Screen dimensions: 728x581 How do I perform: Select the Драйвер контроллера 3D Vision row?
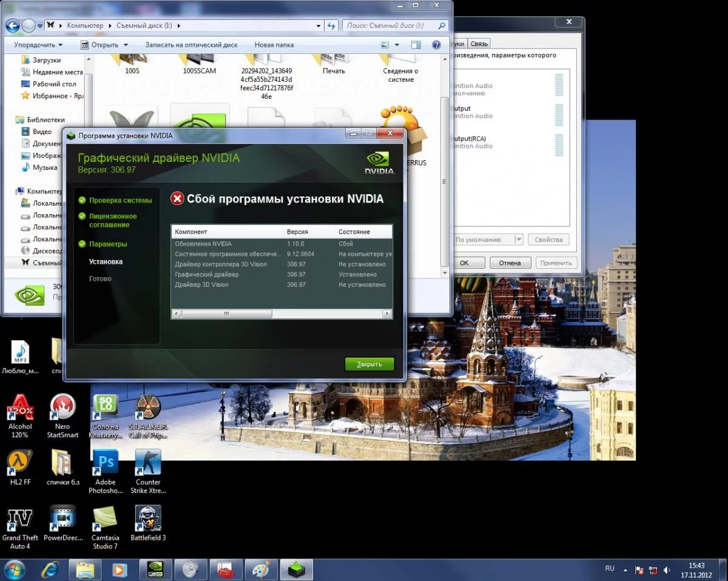(282, 264)
